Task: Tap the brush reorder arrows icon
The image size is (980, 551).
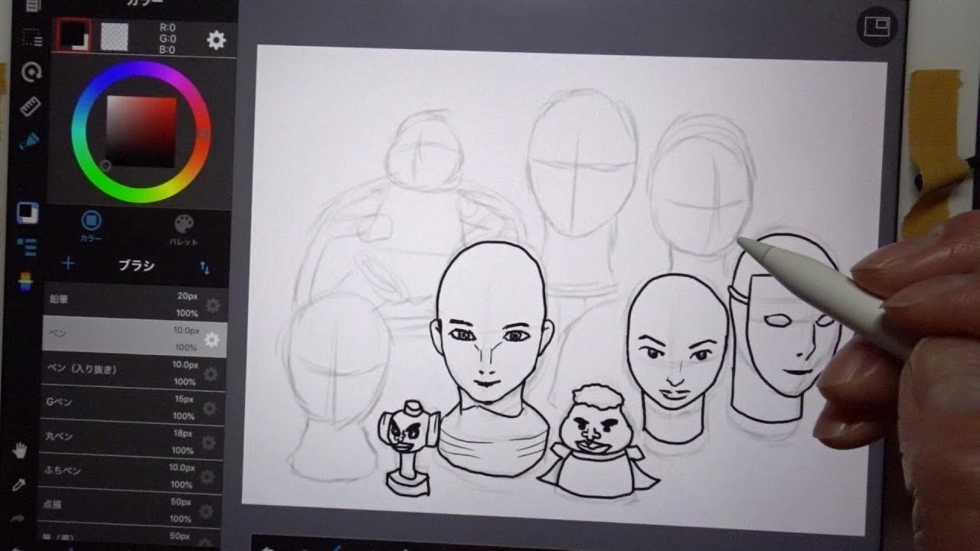Action: 204,267
